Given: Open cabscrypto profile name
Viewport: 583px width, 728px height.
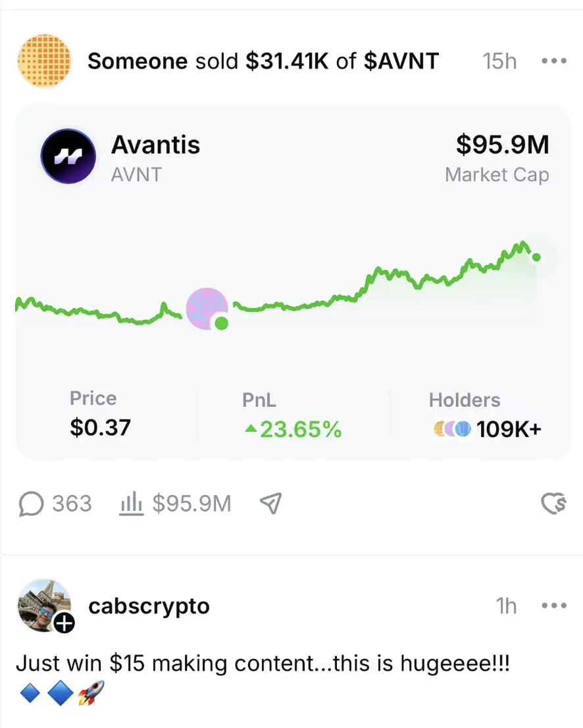Looking at the screenshot, I should pyautogui.click(x=149, y=606).
